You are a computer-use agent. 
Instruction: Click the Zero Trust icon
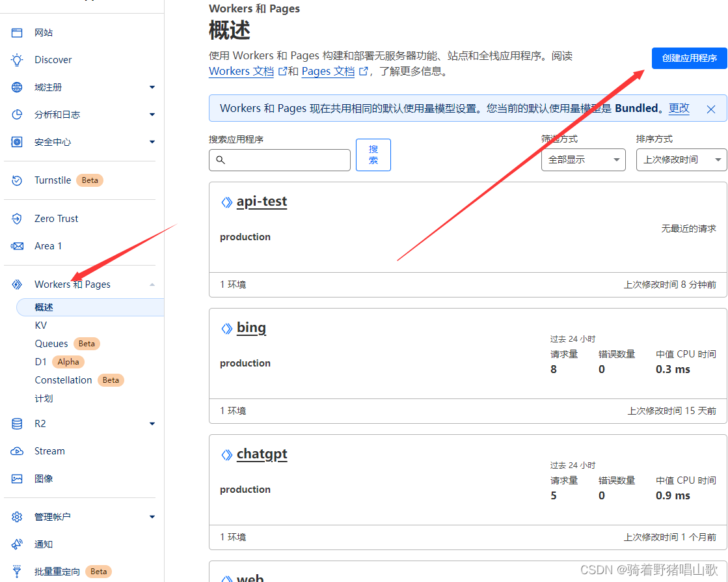(x=17, y=219)
